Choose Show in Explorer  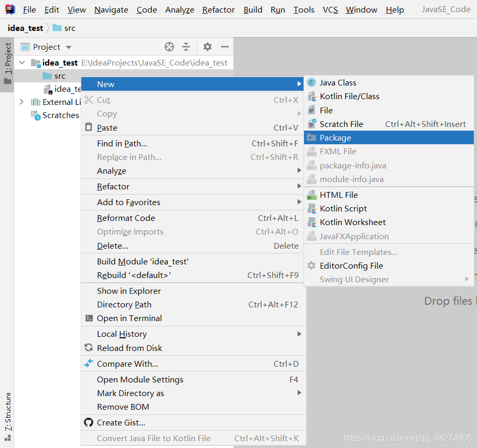[x=192, y=291]
